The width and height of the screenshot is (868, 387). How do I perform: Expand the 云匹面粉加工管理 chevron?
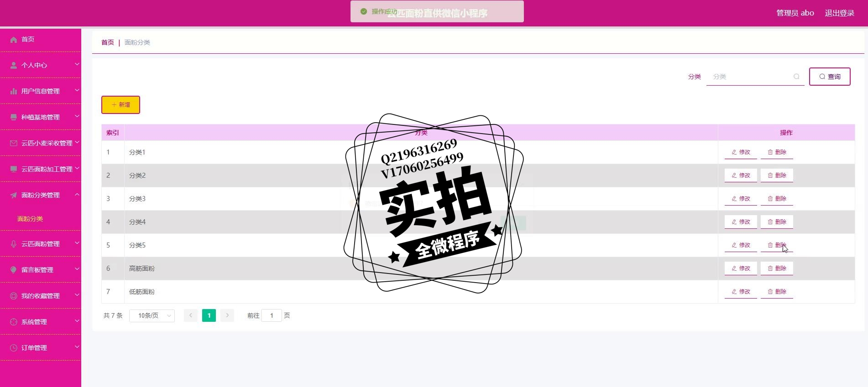pos(77,168)
